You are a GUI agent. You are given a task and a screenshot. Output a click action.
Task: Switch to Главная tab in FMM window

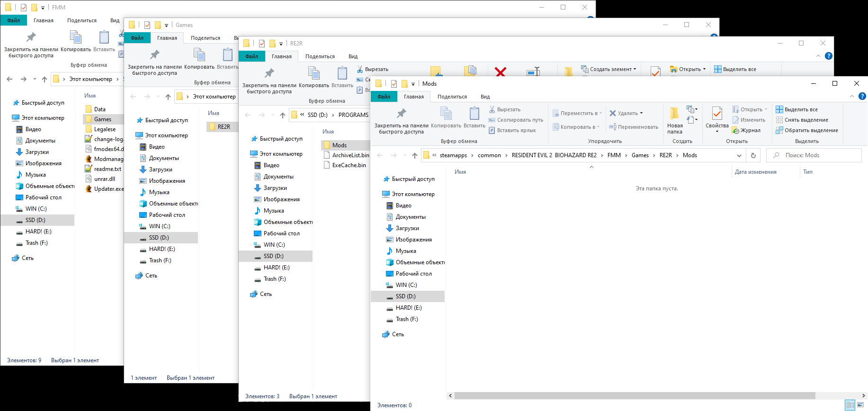pyautogui.click(x=44, y=20)
